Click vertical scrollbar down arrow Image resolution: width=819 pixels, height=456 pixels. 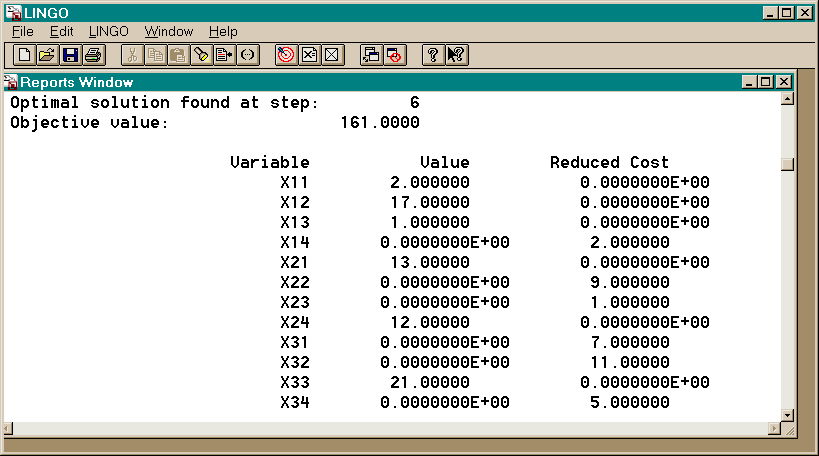788,415
